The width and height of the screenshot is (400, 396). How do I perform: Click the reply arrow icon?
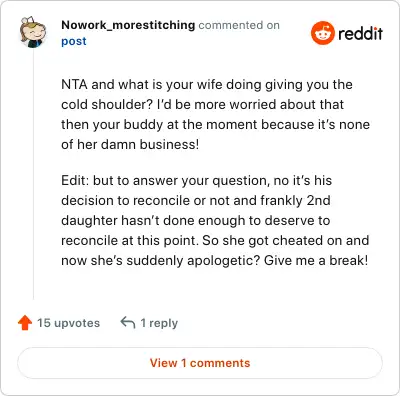[128, 322]
